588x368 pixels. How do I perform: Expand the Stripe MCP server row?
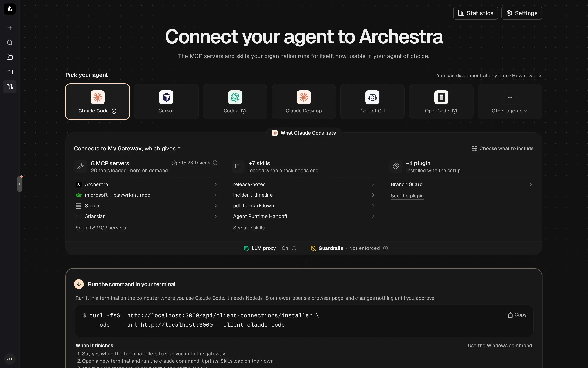[x=146, y=206]
